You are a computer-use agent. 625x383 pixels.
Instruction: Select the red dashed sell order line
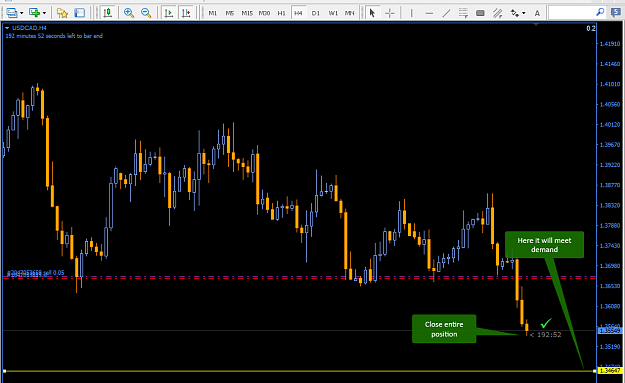299,279
